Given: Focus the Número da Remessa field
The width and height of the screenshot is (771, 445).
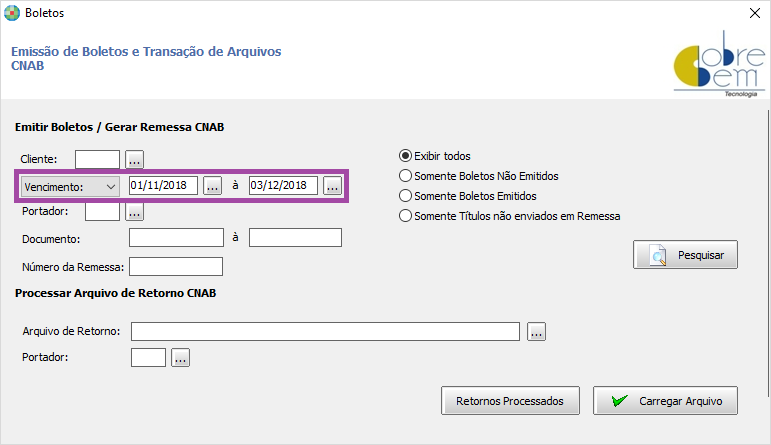Looking at the screenshot, I should click(x=176, y=267).
